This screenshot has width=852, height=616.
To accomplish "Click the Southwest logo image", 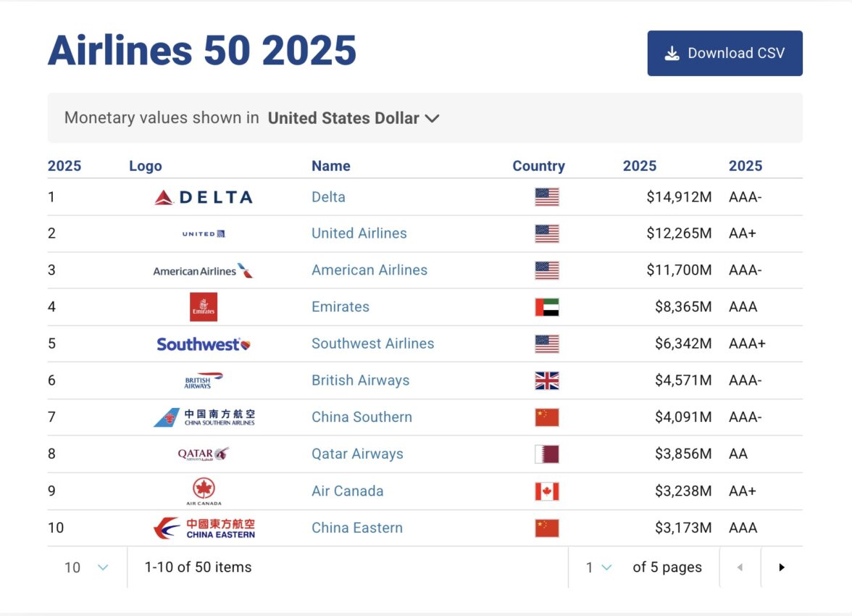I will pos(204,344).
